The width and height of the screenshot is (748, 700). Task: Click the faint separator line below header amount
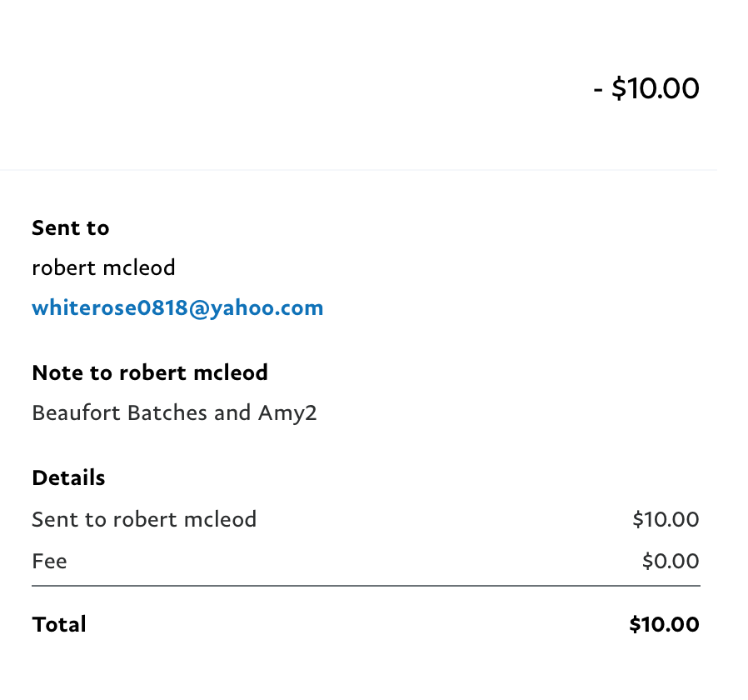coord(358,169)
